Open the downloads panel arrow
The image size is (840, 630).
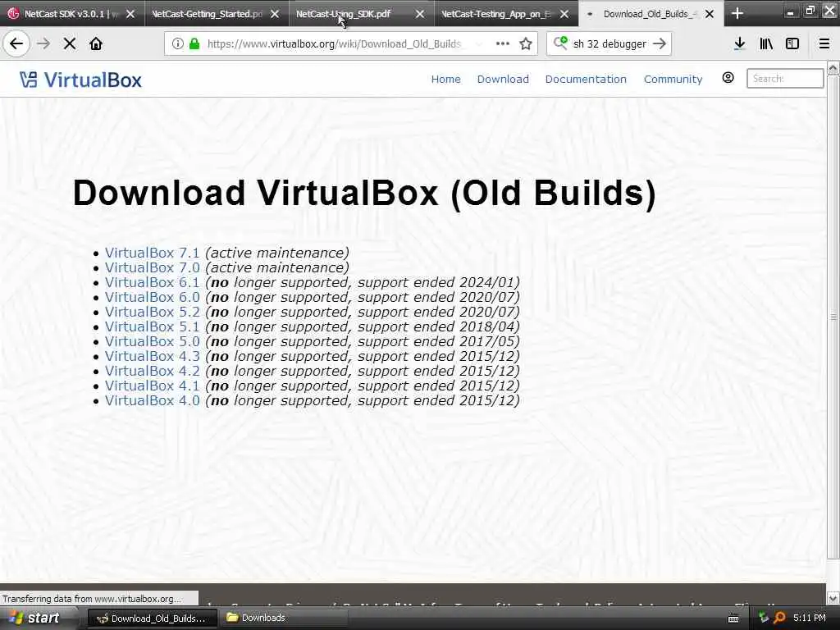click(x=739, y=43)
